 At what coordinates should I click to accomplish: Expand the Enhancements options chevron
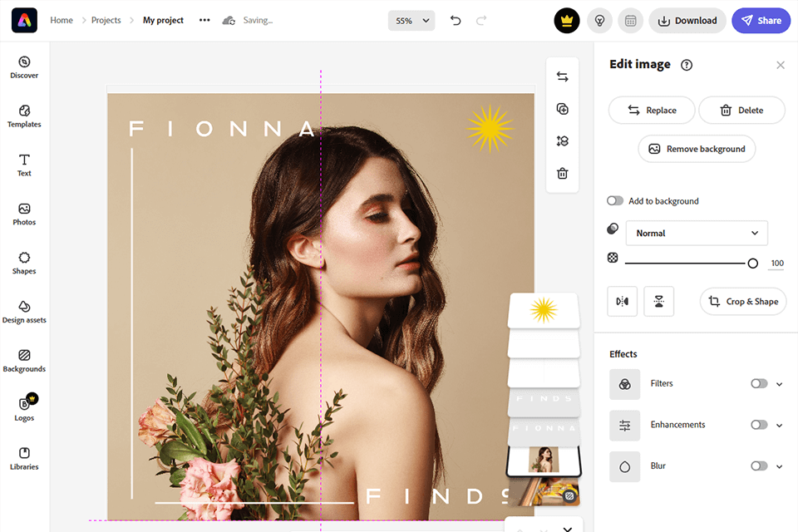point(780,426)
